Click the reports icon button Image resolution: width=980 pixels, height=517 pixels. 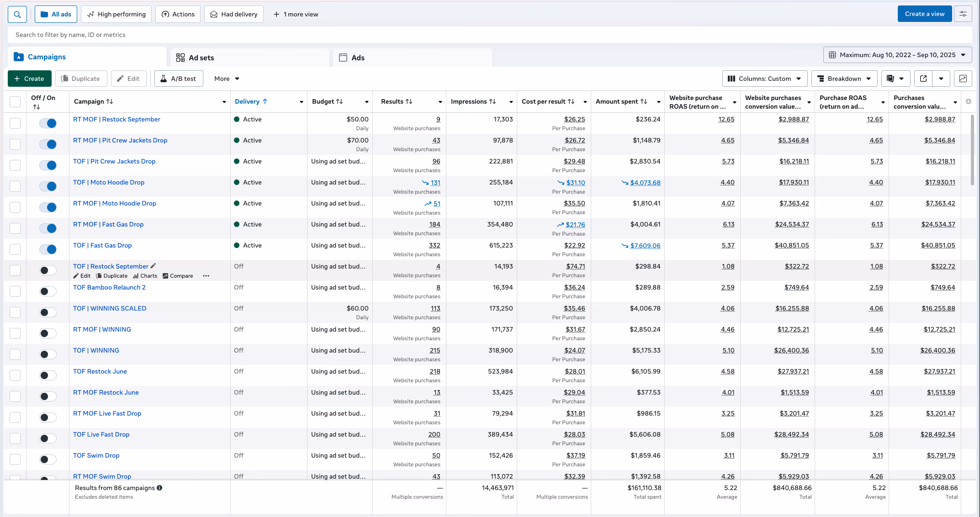pyautogui.click(x=890, y=79)
